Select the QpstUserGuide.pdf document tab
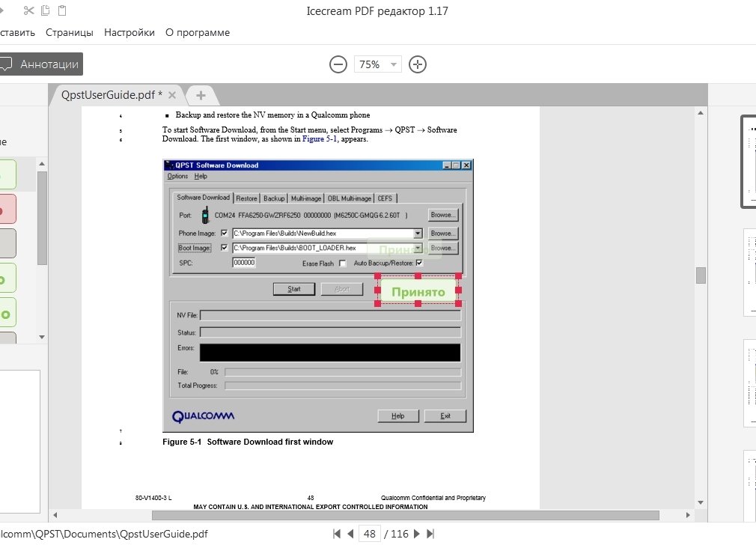The width and height of the screenshot is (756, 545). pos(112,95)
